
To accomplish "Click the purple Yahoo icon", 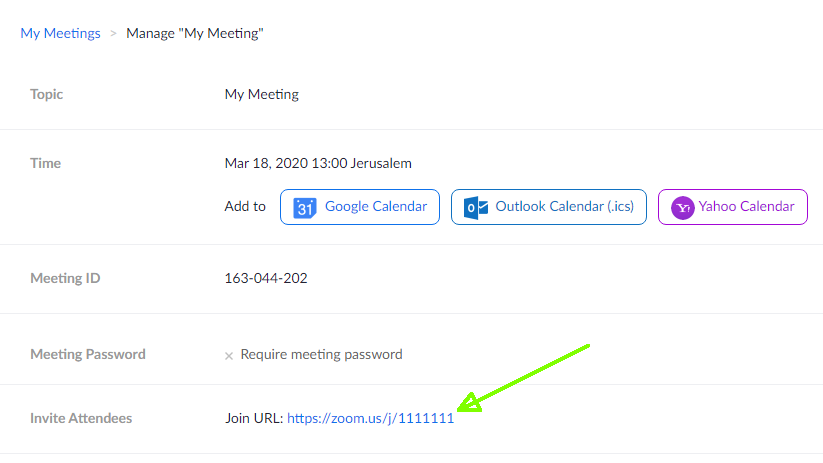I will click(683, 207).
